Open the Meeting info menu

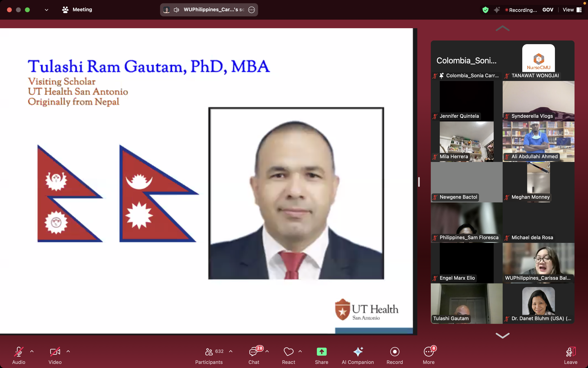[x=77, y=10]
